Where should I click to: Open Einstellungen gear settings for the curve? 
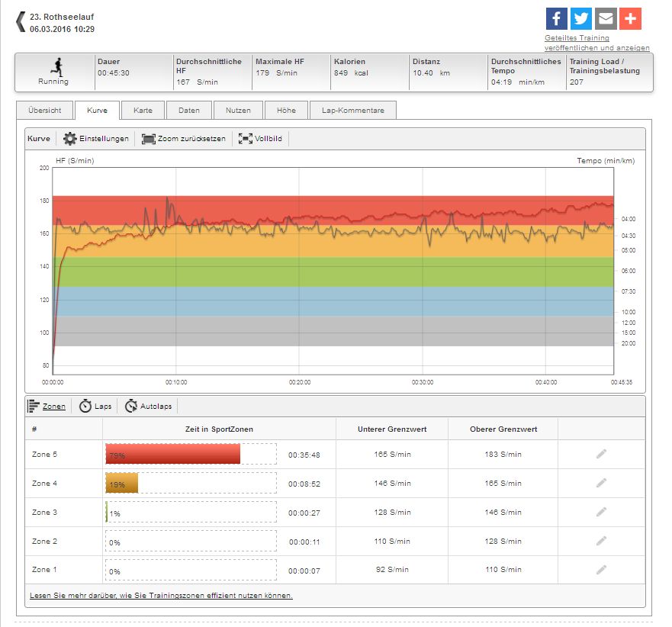point(96,139)
